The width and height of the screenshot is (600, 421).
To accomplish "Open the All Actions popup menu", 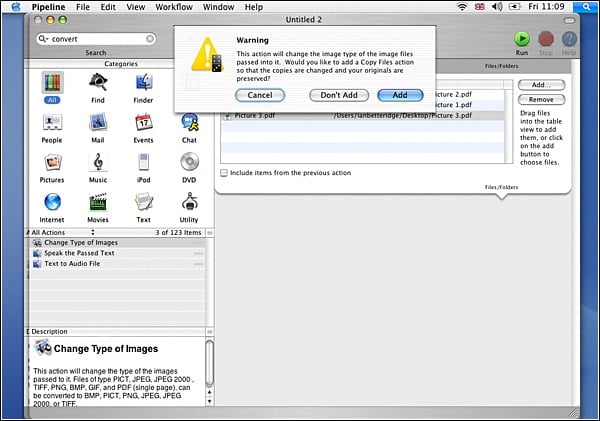I will tap(63, 232).
